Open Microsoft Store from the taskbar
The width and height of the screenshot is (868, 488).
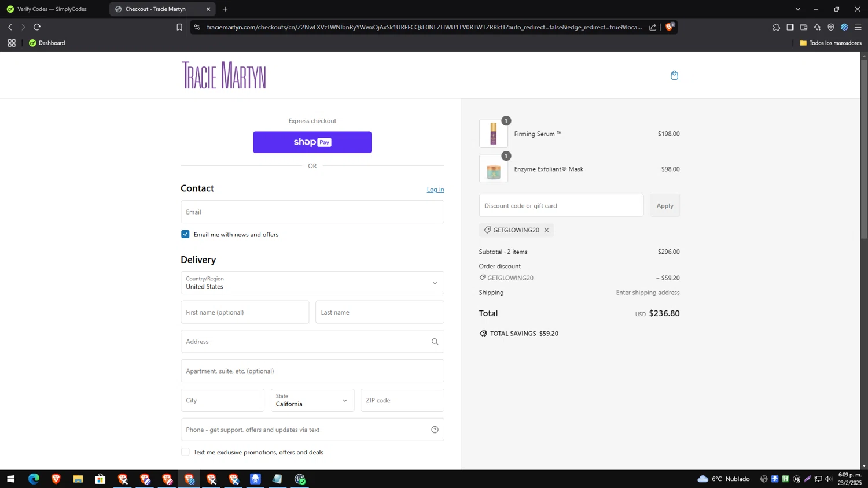pos(100,479)
